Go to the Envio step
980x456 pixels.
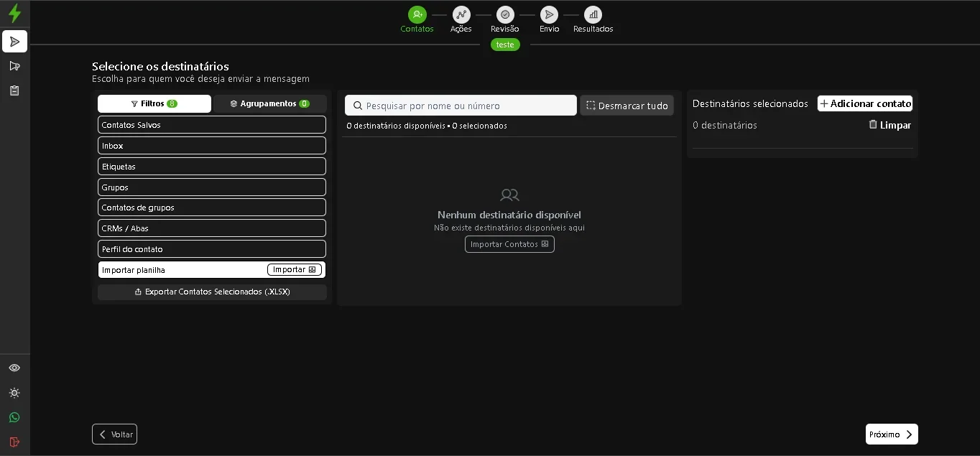pos(550,19)
